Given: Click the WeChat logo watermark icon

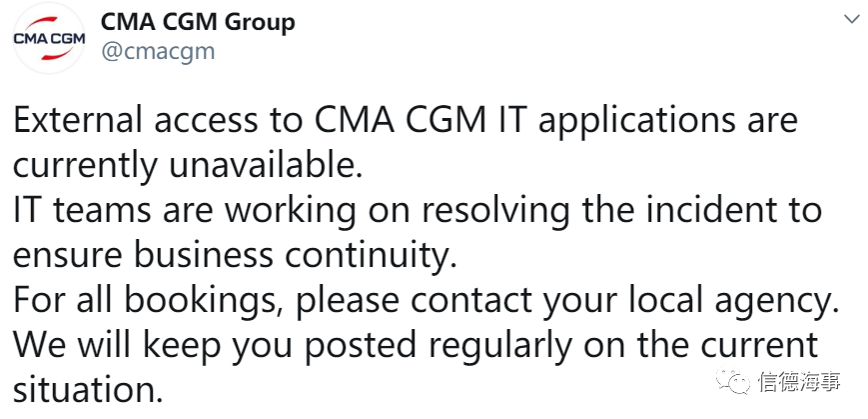Looking at the screenshot, I should point(733,381).
